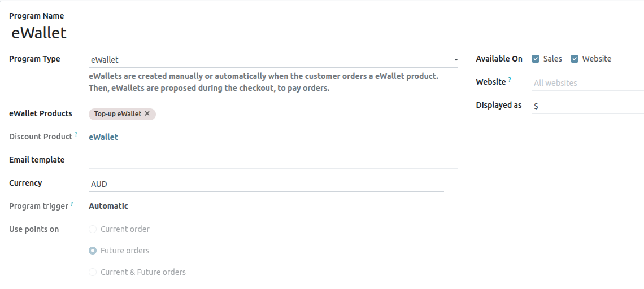The height and width of the screenshot is (289, 644).
Task: Focus the Displayed as field with $
Action: [x=588, y=106]
